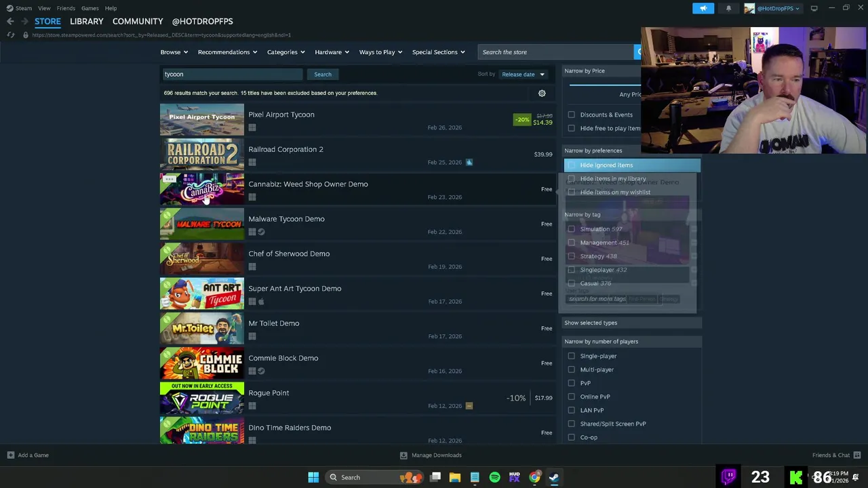The image size is (868, 488).
Task: Open the View menu
Action: [44, 8]
